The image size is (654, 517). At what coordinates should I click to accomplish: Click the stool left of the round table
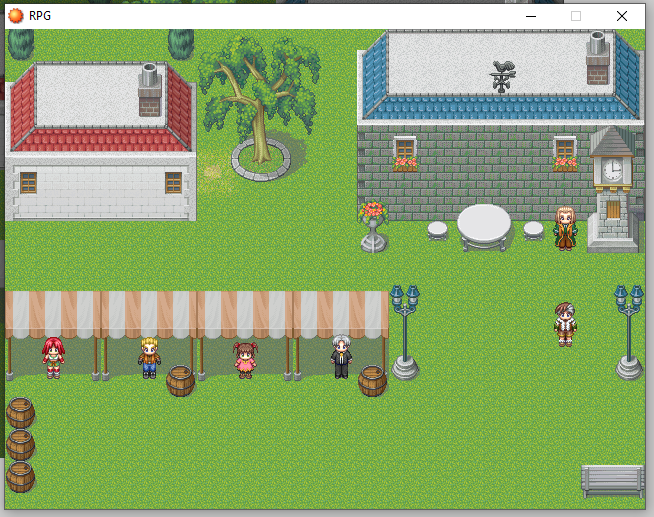437,230
